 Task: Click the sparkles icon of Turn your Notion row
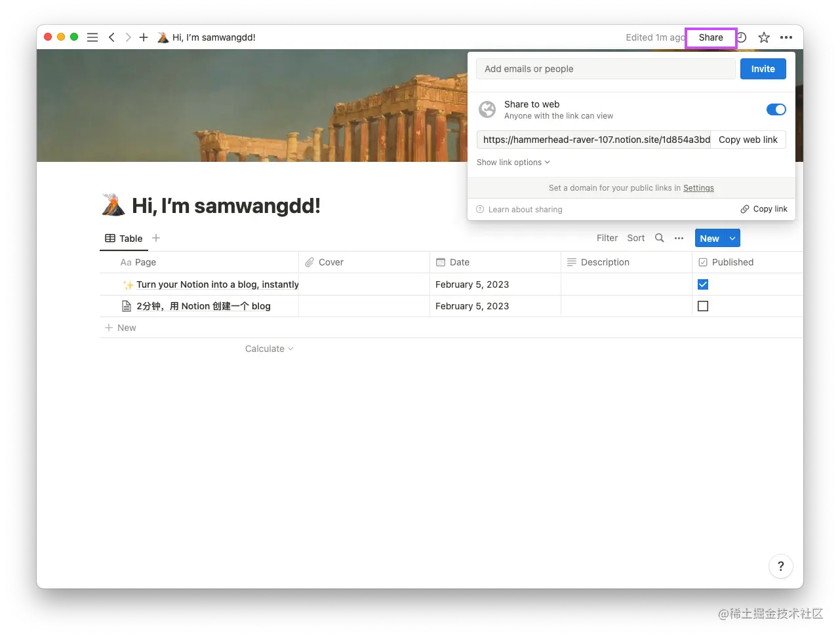(128, 284)
